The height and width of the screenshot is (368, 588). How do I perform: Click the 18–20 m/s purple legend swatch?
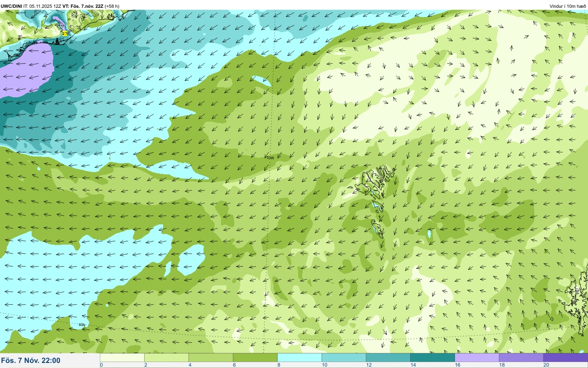click(x=521, y=357)
